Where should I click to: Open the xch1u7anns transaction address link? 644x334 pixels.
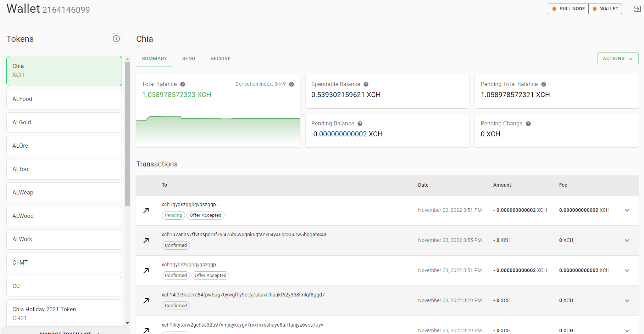click(244, 234)
